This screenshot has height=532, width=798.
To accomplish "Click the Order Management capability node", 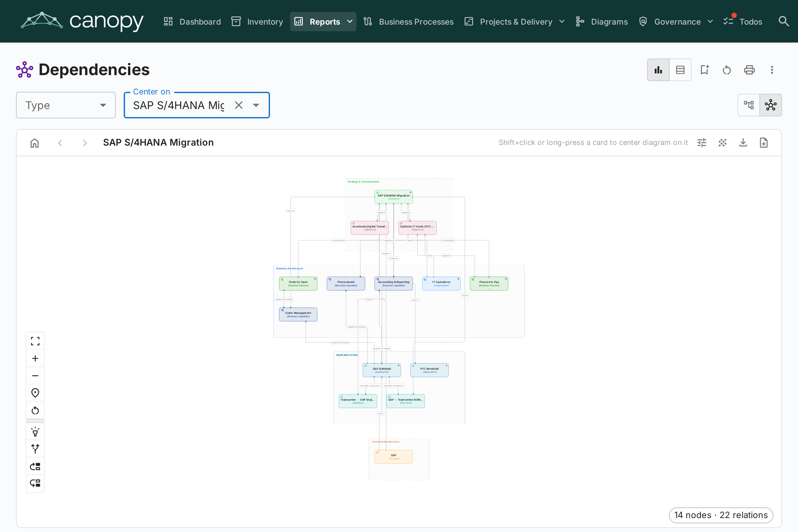I will pos(298,315).
